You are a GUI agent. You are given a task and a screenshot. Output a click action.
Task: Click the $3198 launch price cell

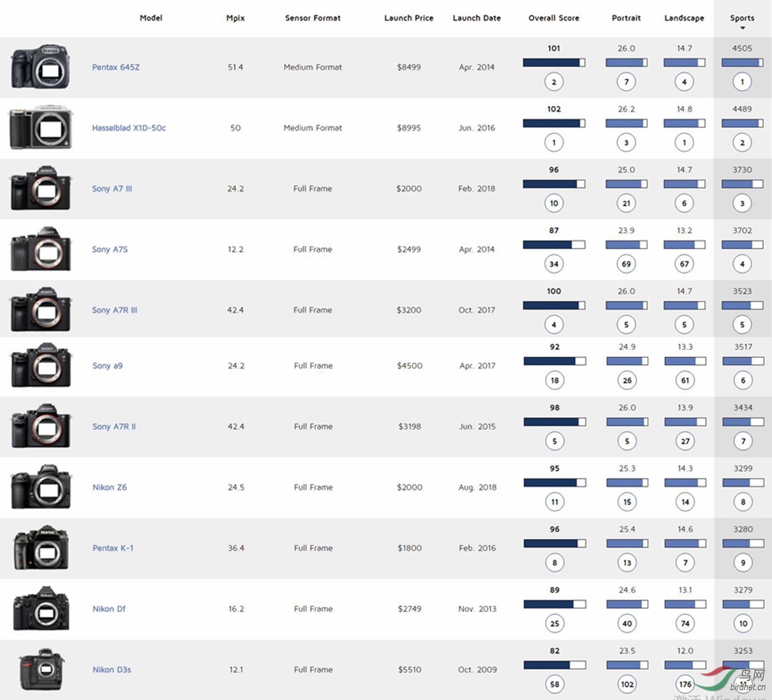tap(410, 426)
